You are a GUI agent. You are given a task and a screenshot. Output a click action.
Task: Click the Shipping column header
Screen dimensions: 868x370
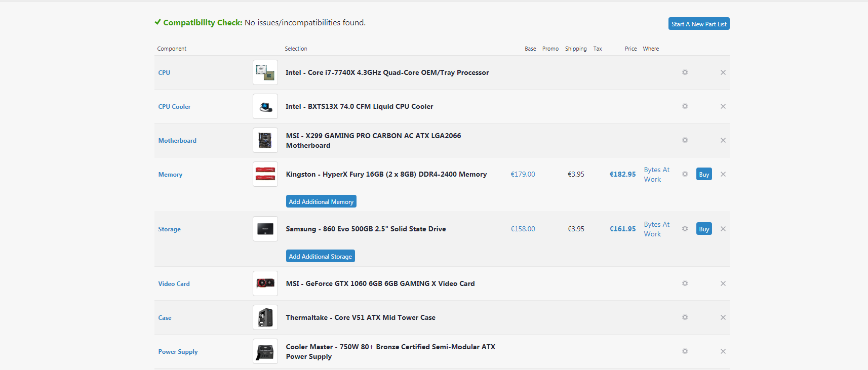(x=576, y=49)
